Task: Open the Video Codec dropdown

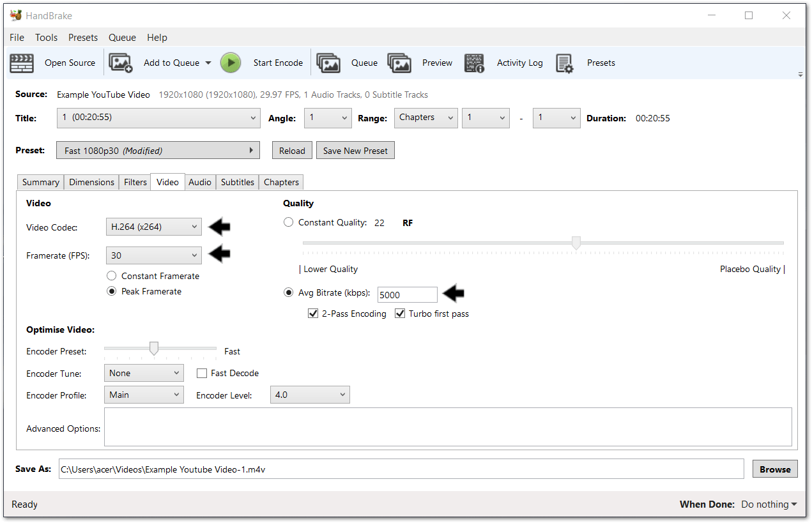Action: coord(153,227)
